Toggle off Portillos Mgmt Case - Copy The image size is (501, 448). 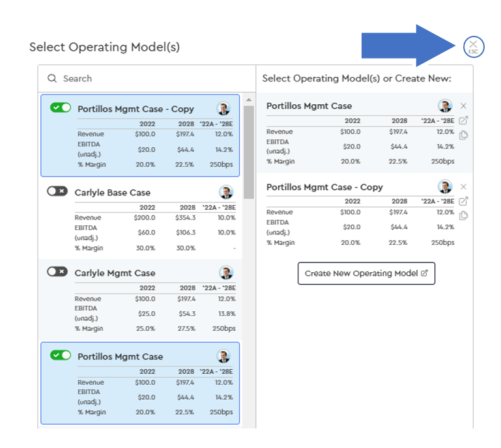point(61,107)
